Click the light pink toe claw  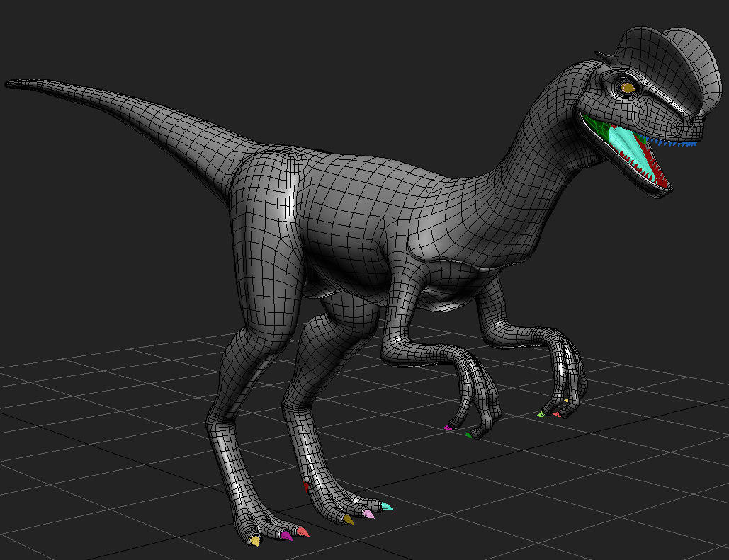[x=368, y=513]
